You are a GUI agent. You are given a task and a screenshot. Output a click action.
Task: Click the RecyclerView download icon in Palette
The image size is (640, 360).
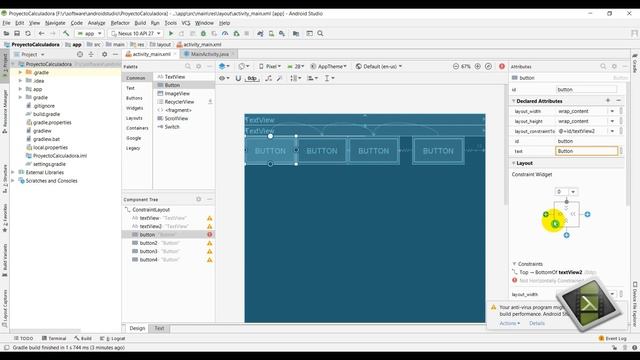(210, 102)
